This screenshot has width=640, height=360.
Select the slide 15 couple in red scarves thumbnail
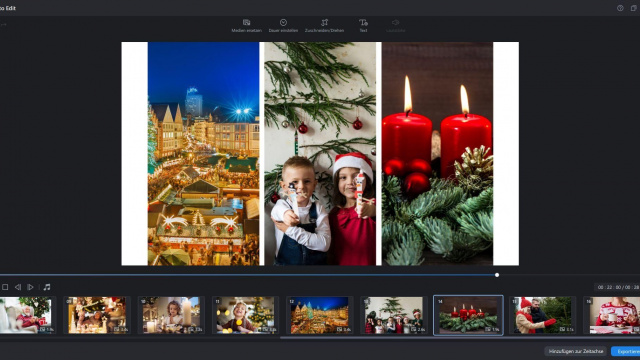point(542,315)
